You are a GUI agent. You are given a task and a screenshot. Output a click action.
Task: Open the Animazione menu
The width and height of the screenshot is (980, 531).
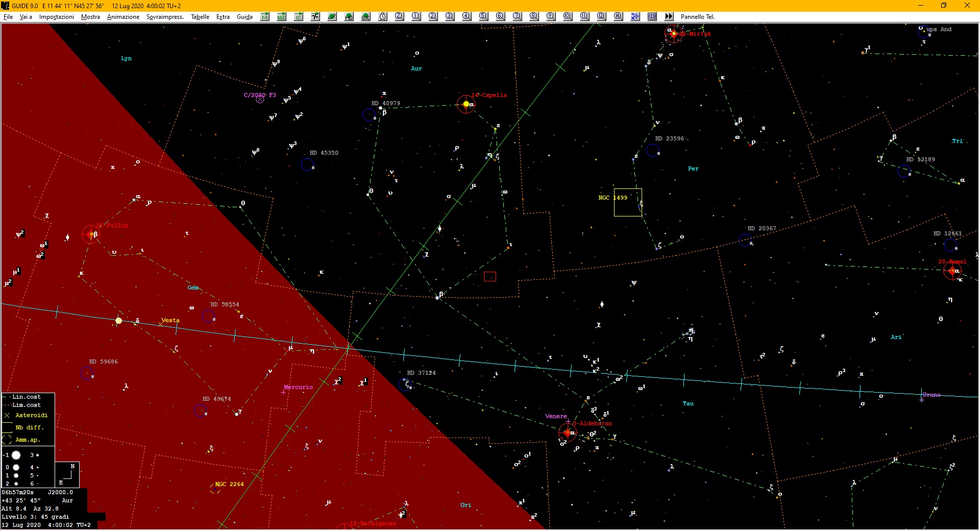point(123,17)
